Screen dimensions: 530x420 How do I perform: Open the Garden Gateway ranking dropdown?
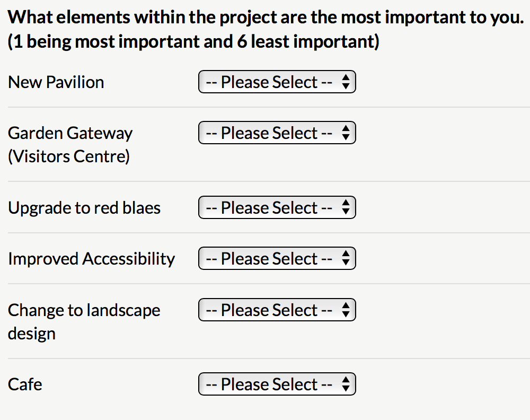click(x=277, y=133)
